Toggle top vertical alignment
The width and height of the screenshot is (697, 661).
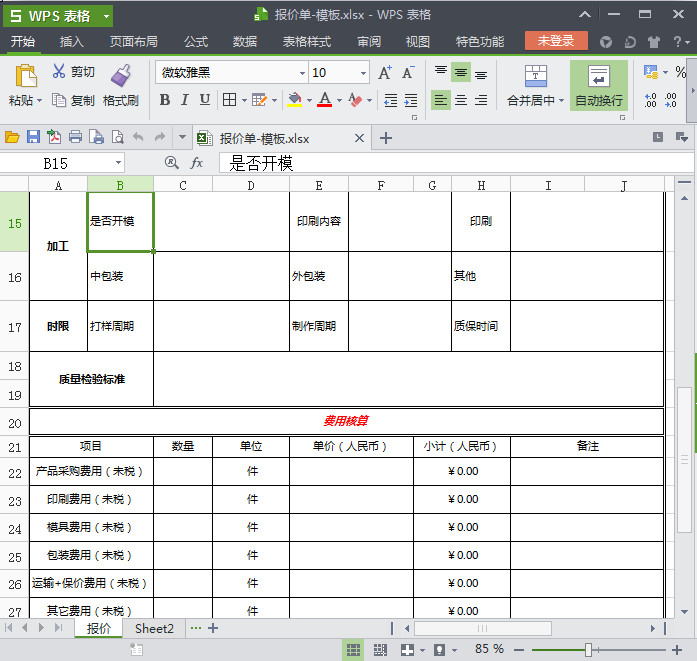[441, 72]
